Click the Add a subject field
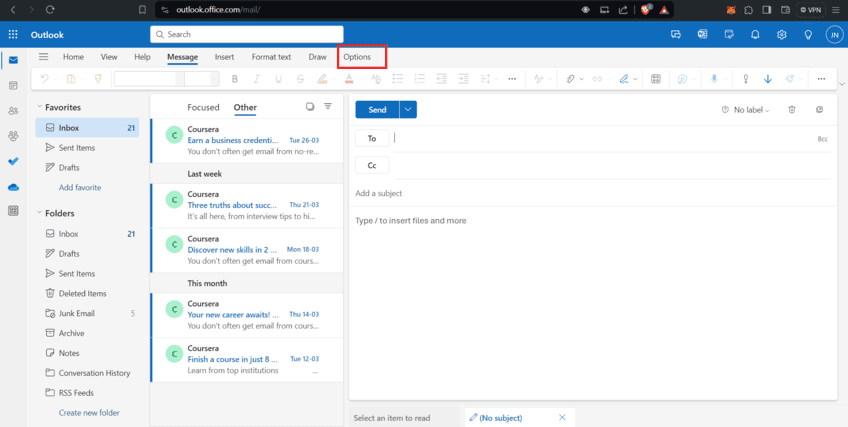Viewport: 848px width, 427px height. pyautogui.click(x=593, y=194)
